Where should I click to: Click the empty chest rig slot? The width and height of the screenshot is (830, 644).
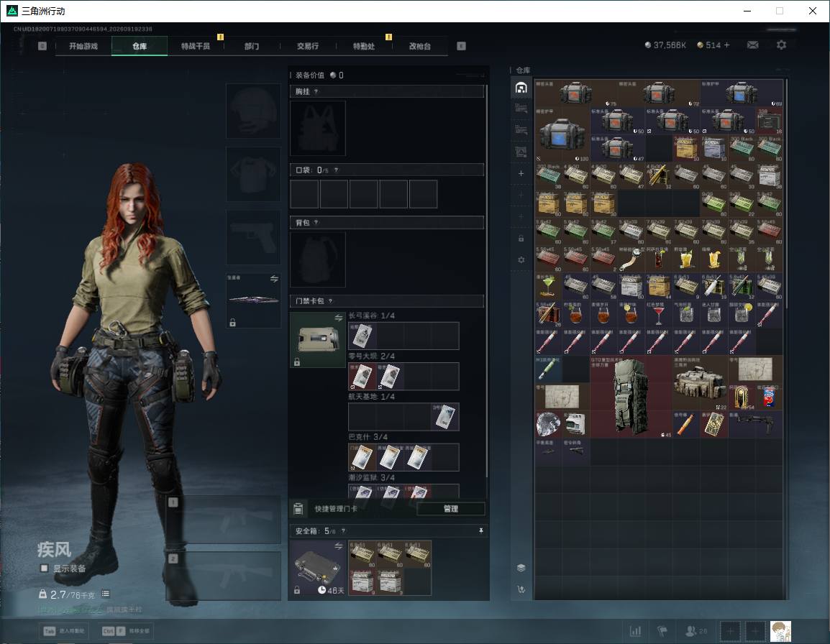318,128
